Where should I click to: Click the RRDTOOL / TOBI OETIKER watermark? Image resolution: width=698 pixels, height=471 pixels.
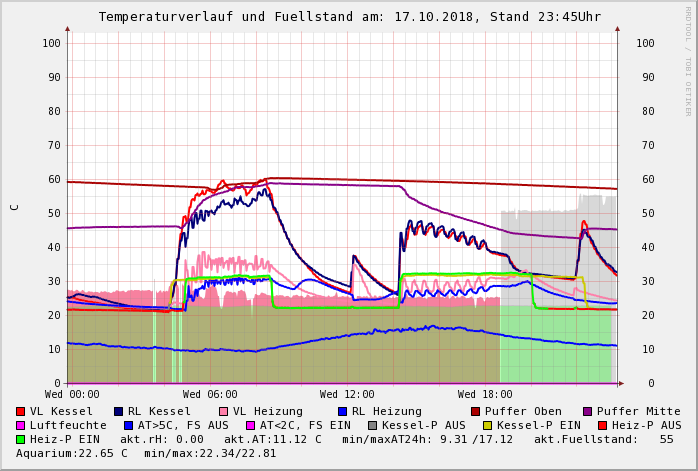[x=687, y=60]
